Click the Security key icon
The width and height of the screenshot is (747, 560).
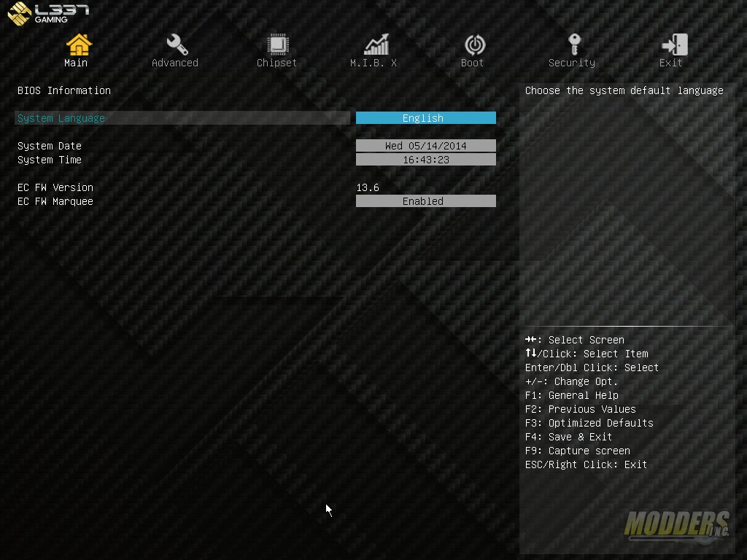pos(574,44)
